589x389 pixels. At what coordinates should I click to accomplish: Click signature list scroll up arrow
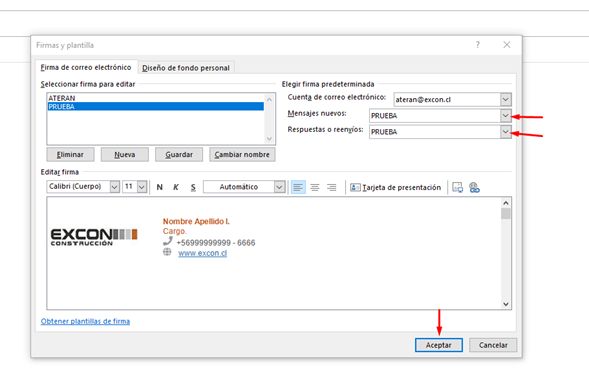click(269, 99)
